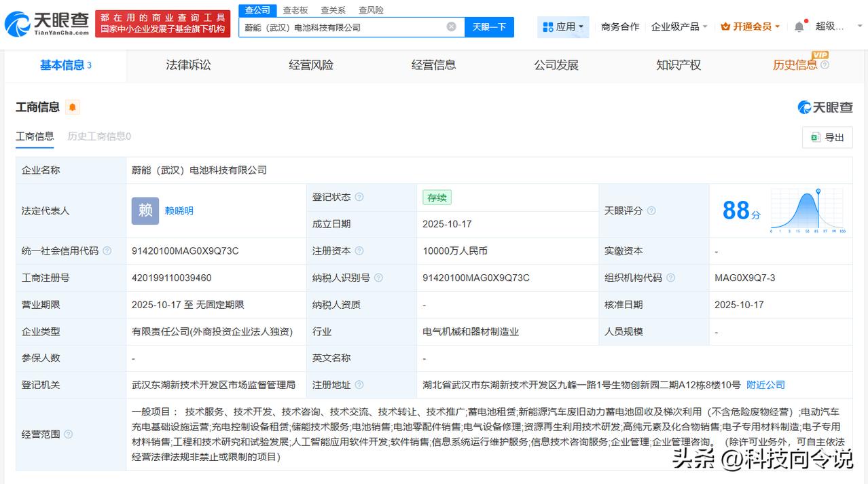Click the Excel icon beside 导出
The height and width of the screenshot is (484, 868).
point(814,137)
